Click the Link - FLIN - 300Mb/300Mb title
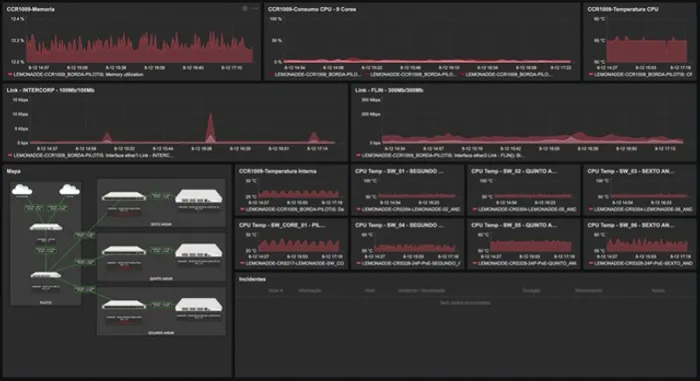 click(389, 90)
